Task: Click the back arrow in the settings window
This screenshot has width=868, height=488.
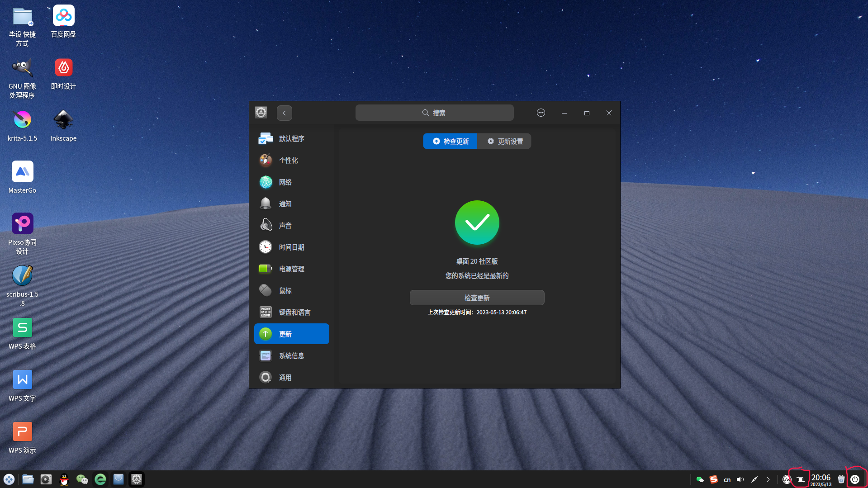Action: pos(285,113)
